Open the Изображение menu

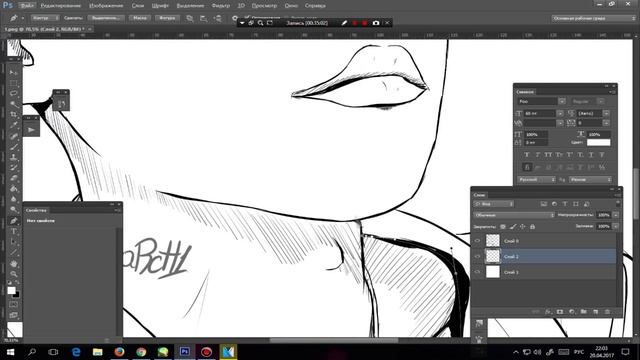tap(106, 6)
